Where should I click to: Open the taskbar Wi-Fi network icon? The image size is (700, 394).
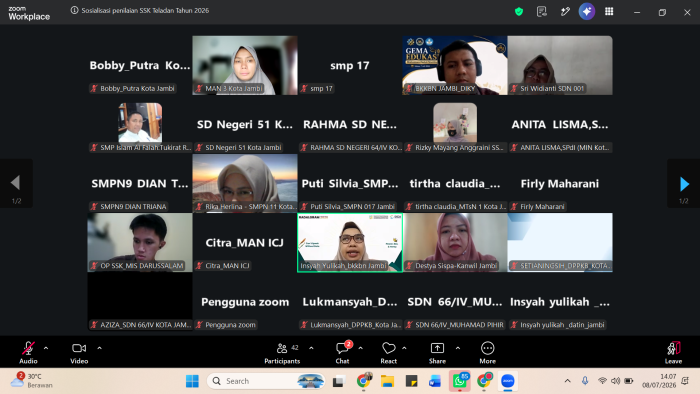[x=603, y=381]
